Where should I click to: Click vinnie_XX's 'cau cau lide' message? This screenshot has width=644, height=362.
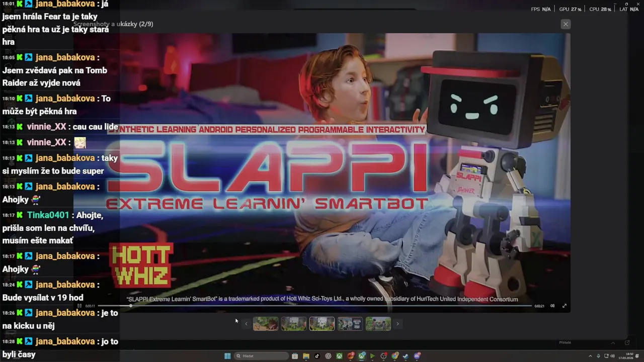[96, 127]
